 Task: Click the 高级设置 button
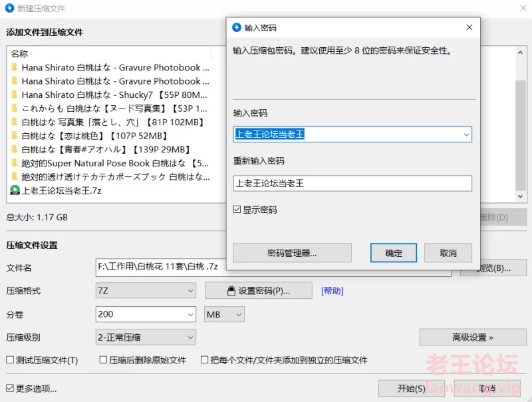click(x=473, y=337)
